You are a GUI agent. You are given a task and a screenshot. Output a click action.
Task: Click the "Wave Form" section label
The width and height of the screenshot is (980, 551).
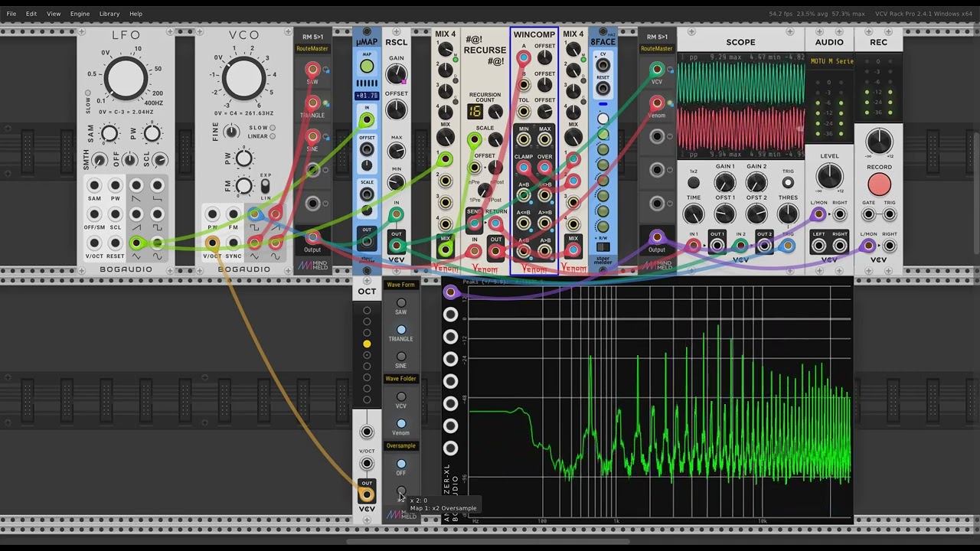tap(400, 285)
